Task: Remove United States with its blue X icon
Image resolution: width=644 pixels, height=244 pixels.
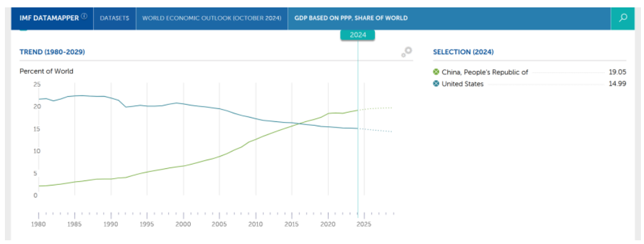Action: tap(436, 84)
